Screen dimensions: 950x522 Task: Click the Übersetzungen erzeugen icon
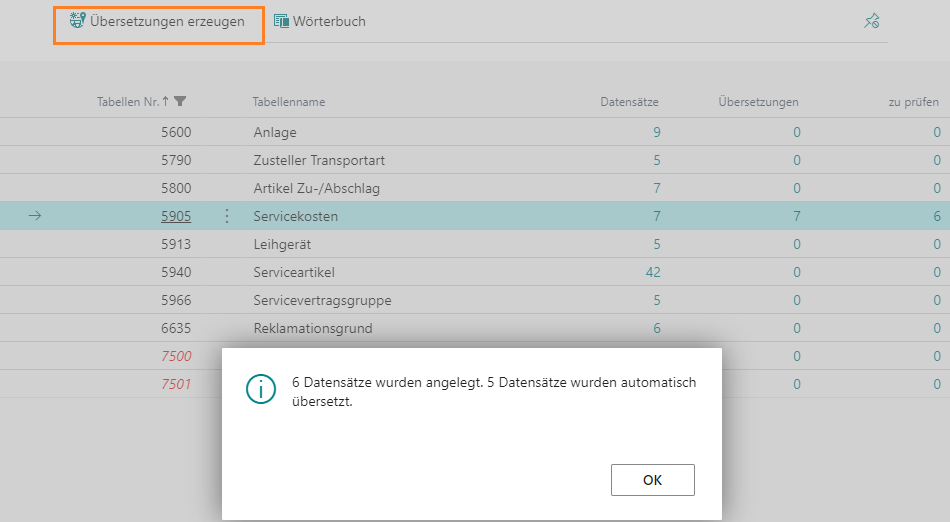[x=77, y=21]
